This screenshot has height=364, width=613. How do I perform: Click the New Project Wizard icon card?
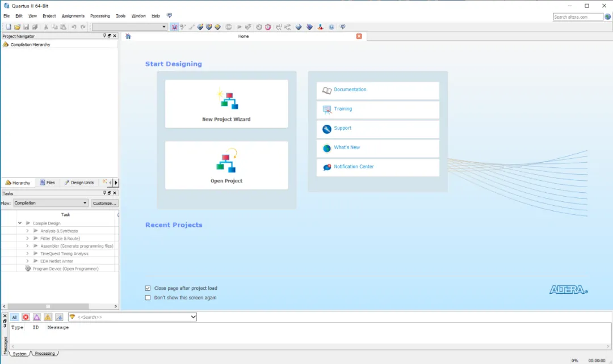pos(226,104)
